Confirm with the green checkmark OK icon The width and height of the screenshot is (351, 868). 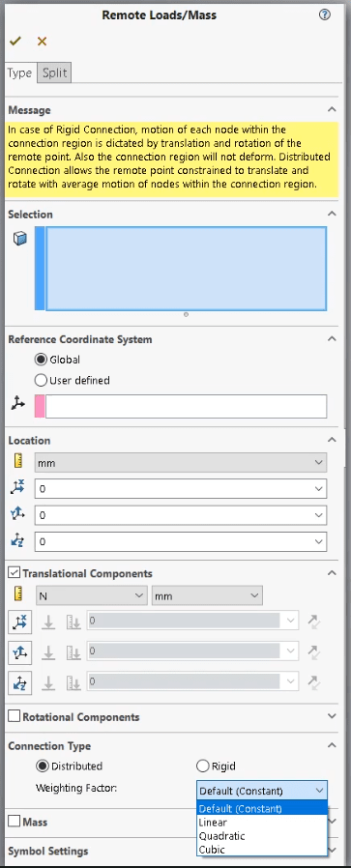pos(15,41)
